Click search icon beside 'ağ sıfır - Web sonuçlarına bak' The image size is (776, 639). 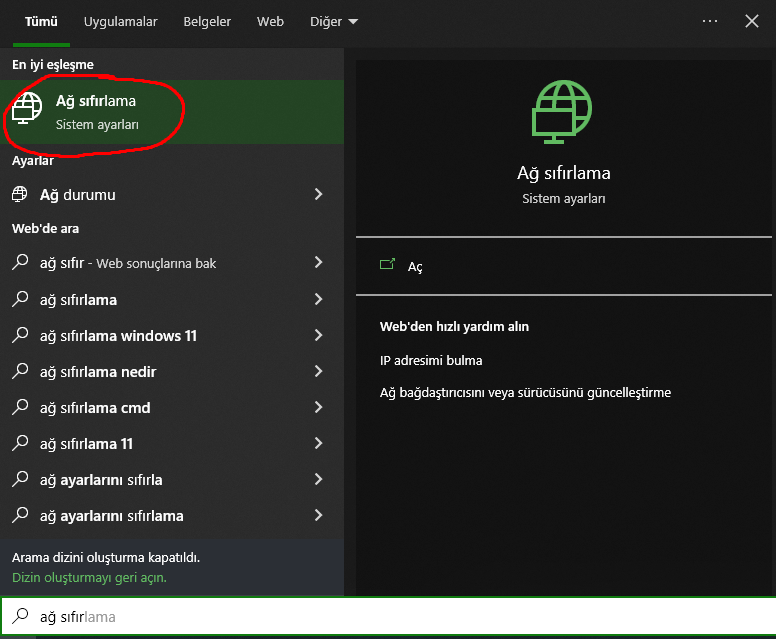[x=20, y=262]
